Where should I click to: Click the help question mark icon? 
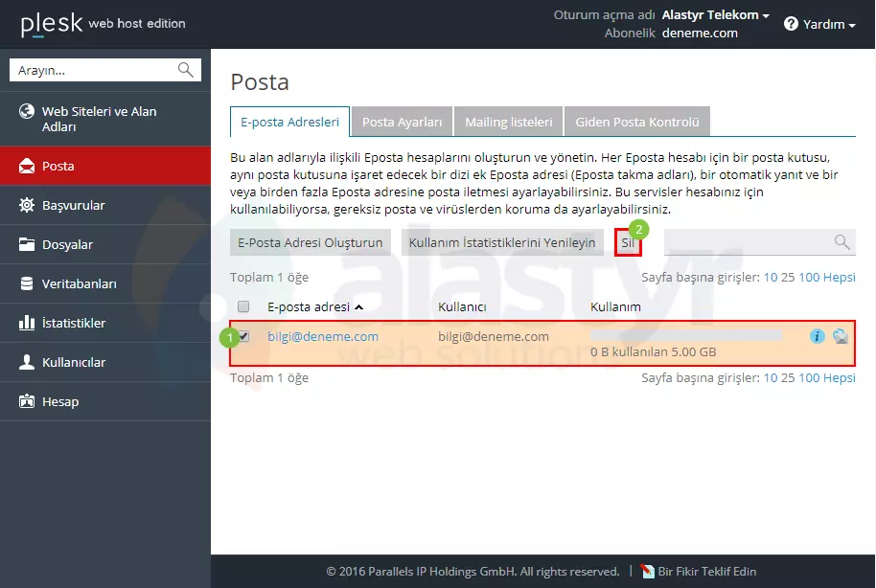pos(791,23)
